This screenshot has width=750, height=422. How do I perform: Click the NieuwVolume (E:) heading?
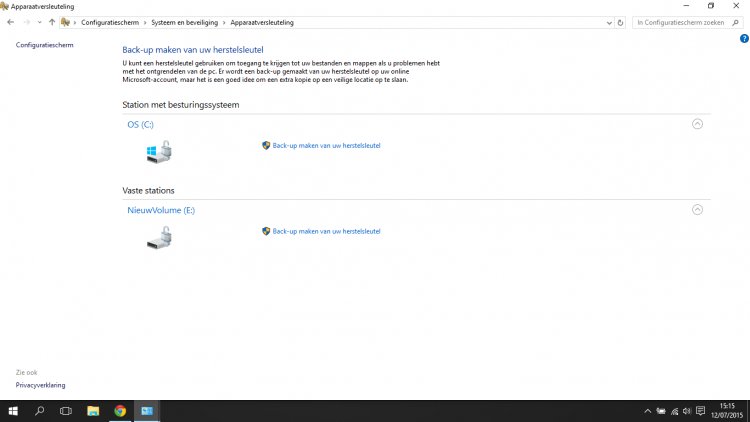click(x=161, y=210)
